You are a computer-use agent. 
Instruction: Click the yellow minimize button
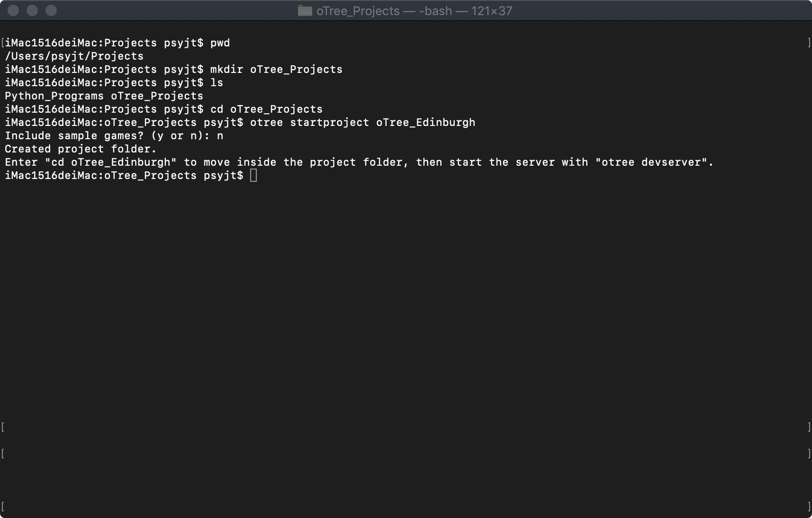click(x=32, y=10)
